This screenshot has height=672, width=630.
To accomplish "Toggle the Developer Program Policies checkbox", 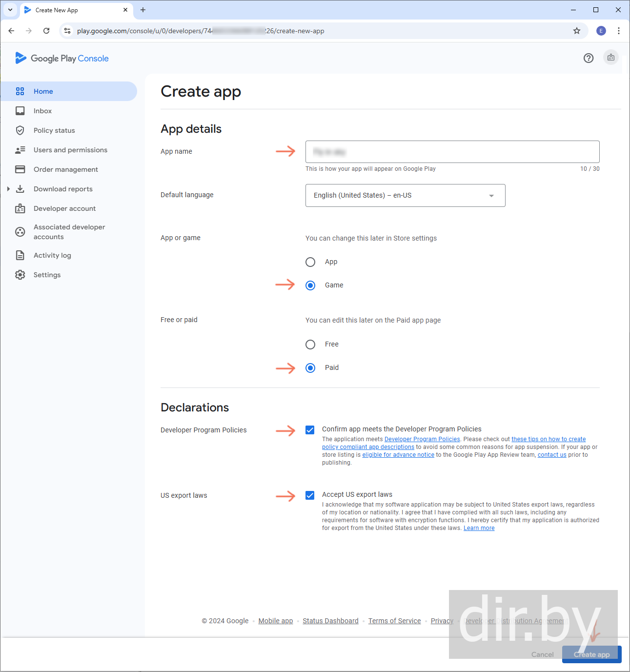I will pos(310,430).
